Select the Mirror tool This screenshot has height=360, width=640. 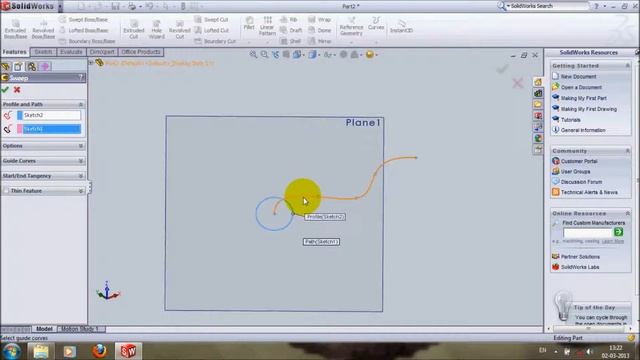click(x=320, y=41)
